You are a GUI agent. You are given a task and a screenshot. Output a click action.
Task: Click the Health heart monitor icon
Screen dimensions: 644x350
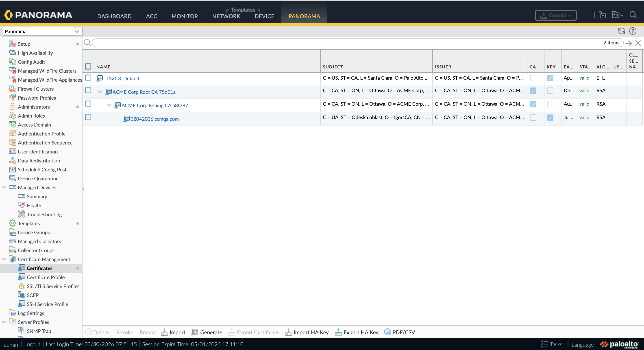[22, 205]
